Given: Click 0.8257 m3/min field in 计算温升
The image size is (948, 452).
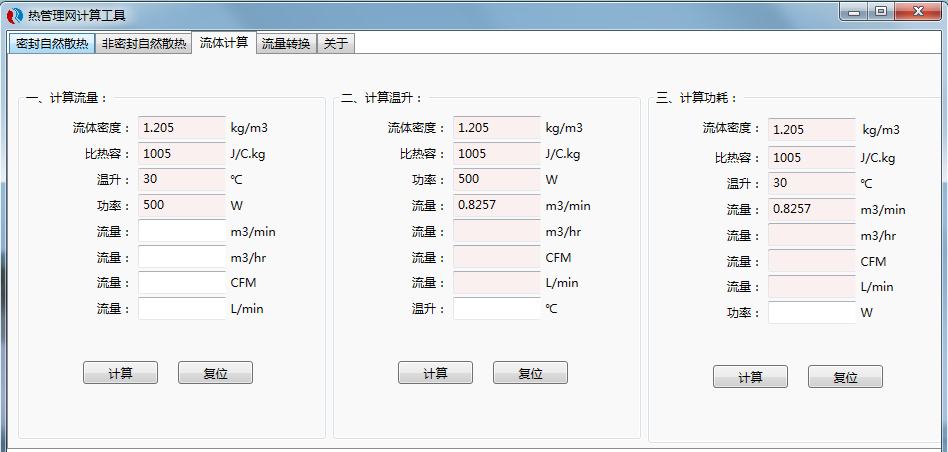Looking at the screenshot, I should click(x=497, y=205).
